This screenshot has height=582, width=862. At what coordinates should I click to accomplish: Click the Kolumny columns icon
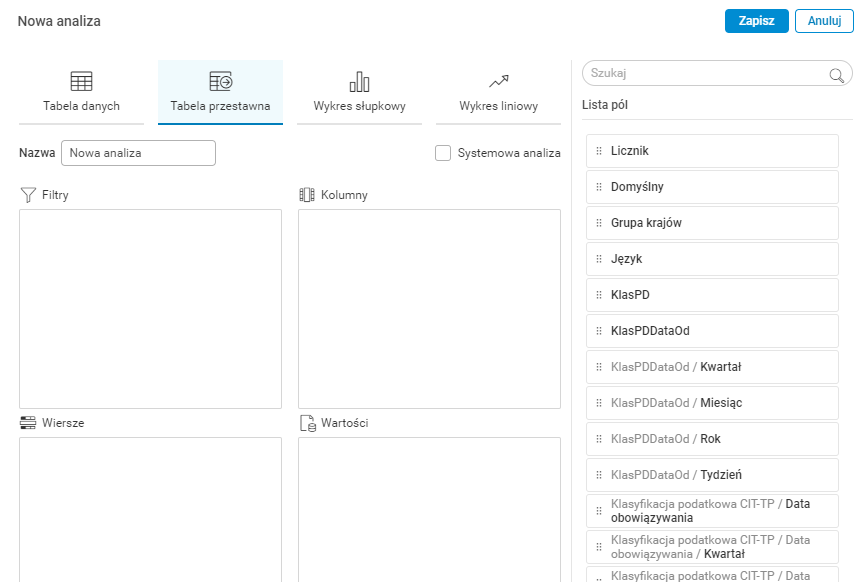pos(307,195)
